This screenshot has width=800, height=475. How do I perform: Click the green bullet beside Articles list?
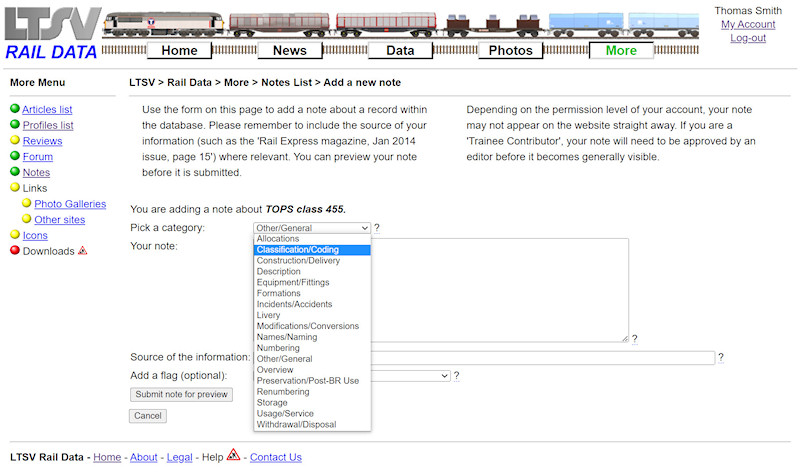click(15, 109)
